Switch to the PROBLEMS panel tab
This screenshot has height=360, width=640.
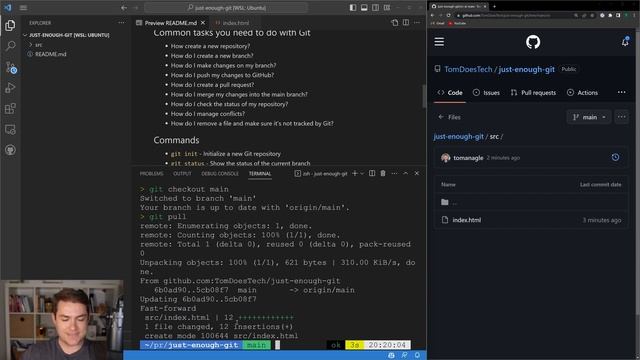(x=151, y=173)
